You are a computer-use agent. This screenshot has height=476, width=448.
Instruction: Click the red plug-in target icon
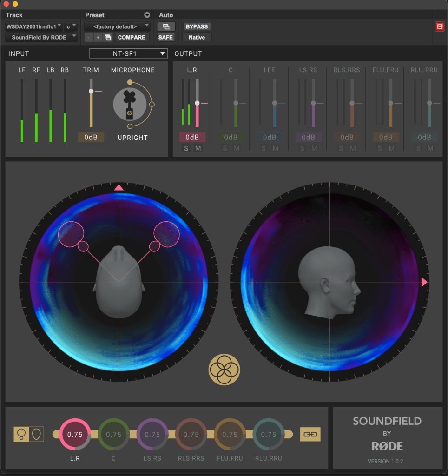[439, 26]
